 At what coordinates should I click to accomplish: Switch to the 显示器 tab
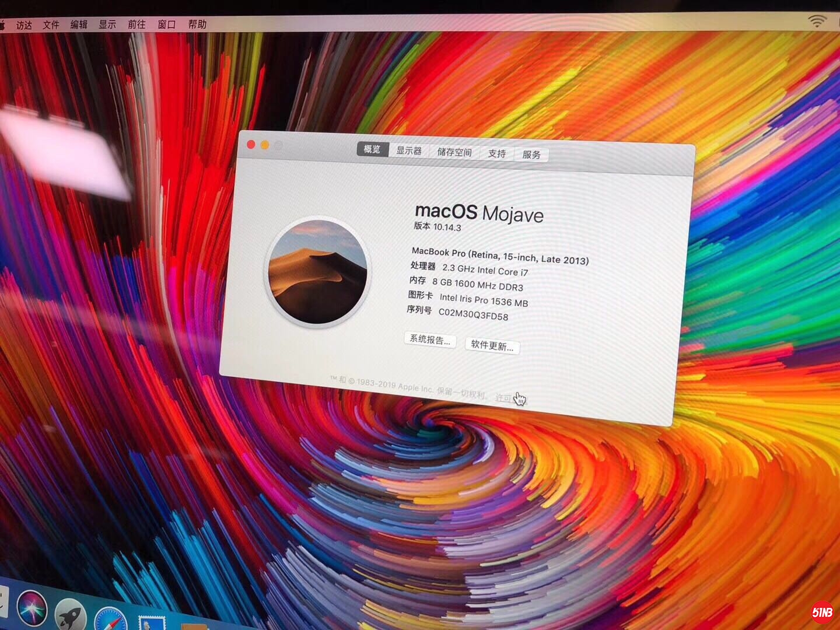coord(408,150)
